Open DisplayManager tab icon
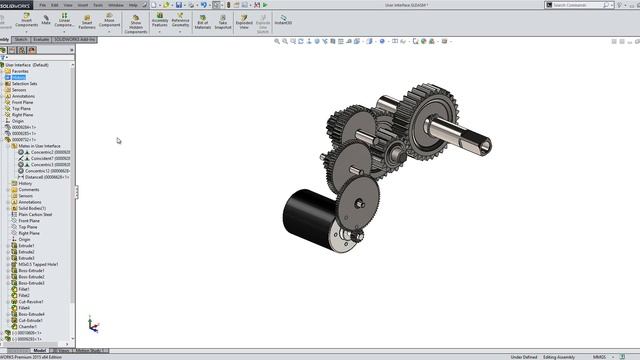 [x=32, y=50]
